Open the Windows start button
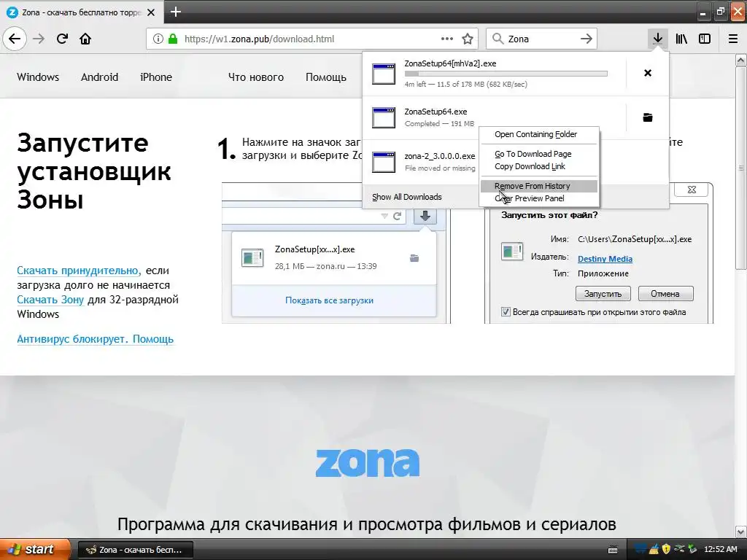This screenshot has width=747, height=560. click(x=35, y=549)
